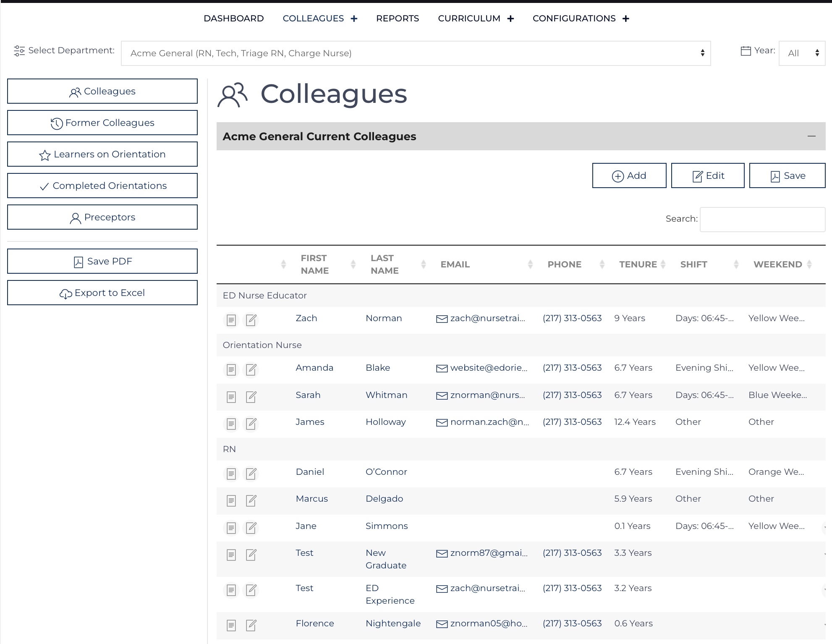This screenshot has width=832, height=644.
Task: Click the Search input field
Action: (x=762, y=219)
